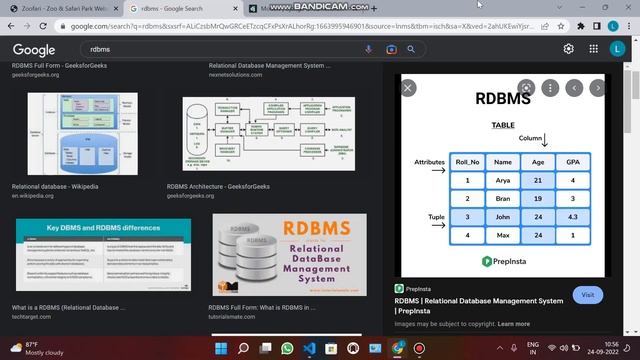Open Google quick settings gear
640x360 pixels.
tap(569, 49)
